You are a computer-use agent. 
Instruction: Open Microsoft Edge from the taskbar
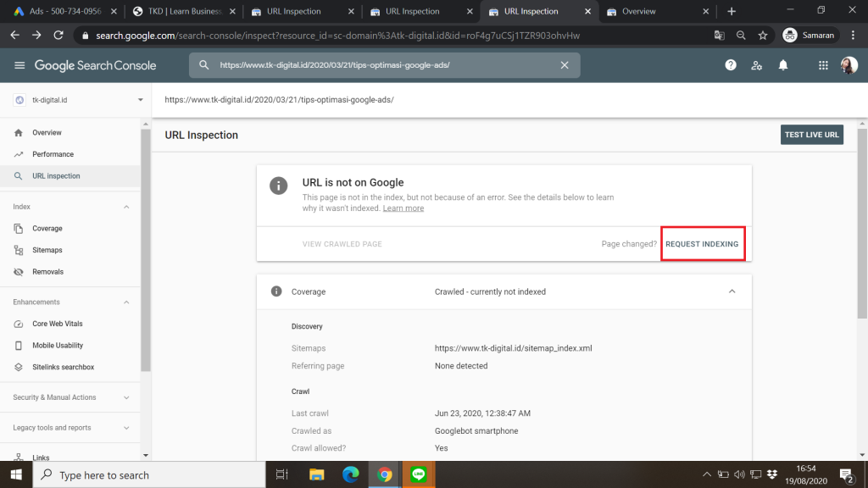pos(350,474)
